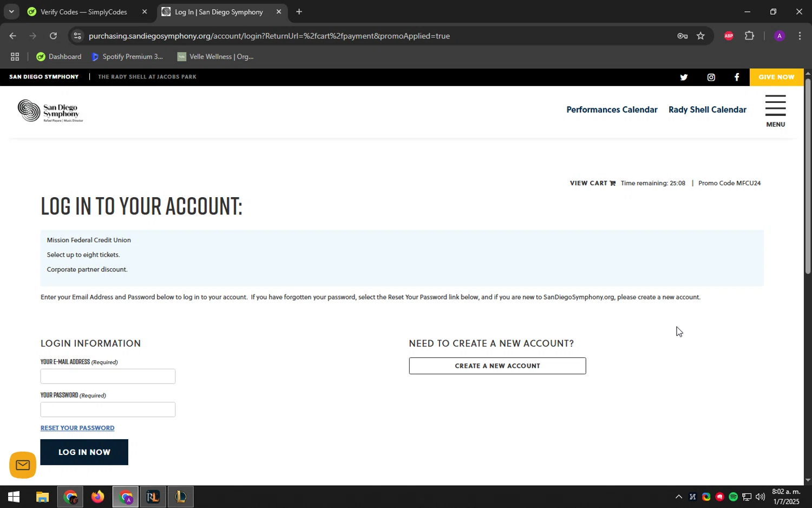
Task: Open a new browser tab
Action: [299, 12]
